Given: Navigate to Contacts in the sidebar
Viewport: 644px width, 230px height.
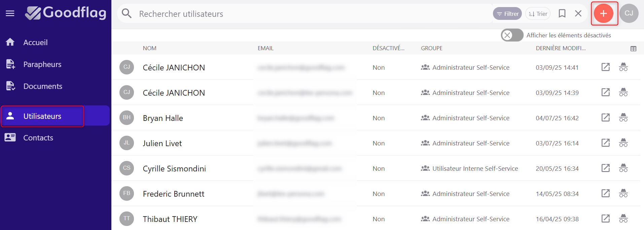Looking at the screenshot, I should coord(38,138).
